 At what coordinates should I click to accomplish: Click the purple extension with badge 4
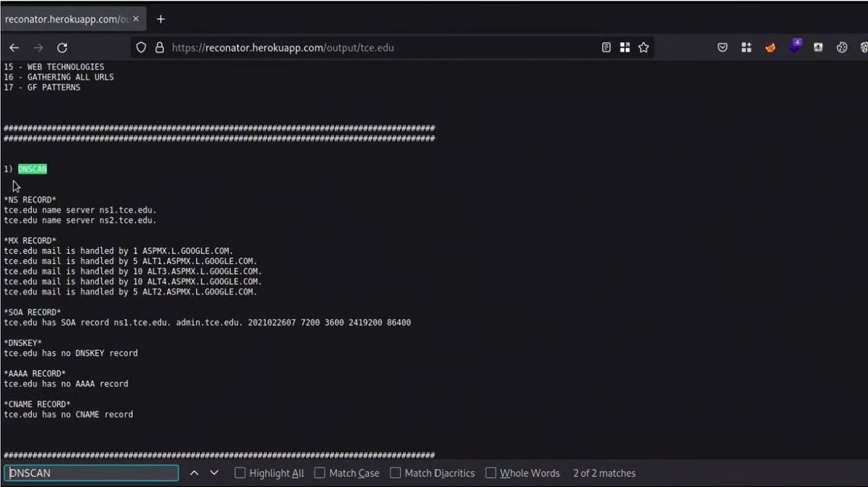pos(795,47)
